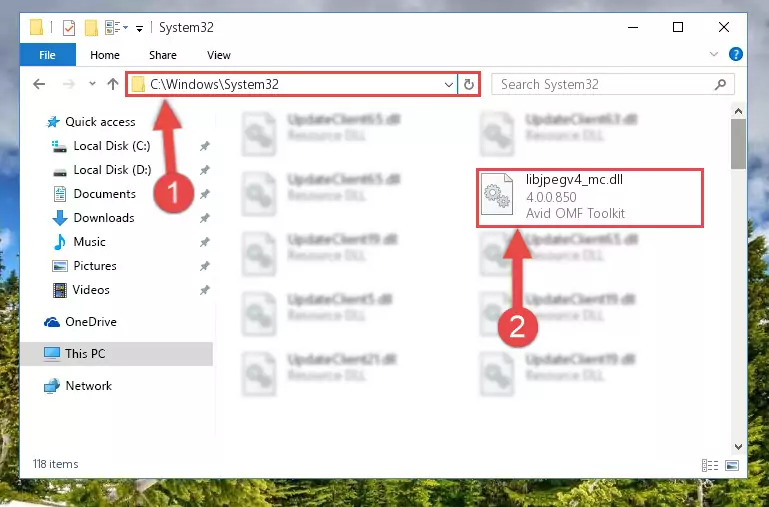Go up one folder level arrow
Screen dimensions: 769x507
pyautogui.click(x=113, y=84)
